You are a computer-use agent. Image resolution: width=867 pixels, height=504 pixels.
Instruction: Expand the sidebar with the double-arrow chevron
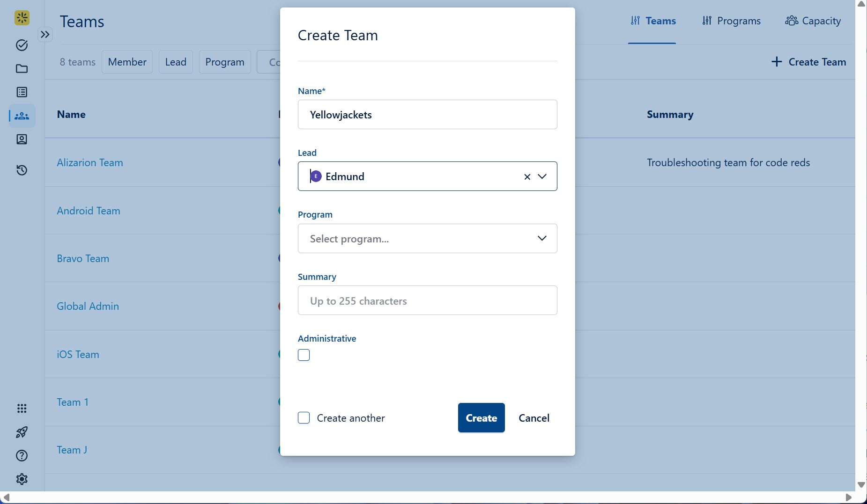point(45,34)
